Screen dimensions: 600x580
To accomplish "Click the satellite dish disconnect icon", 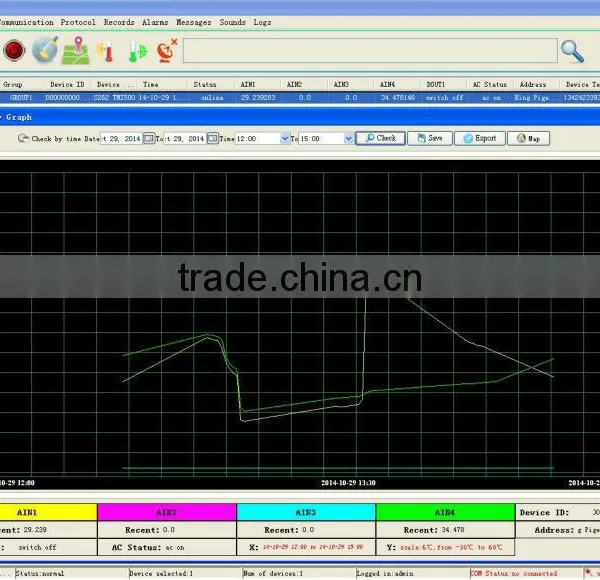I will click(167, 51).
